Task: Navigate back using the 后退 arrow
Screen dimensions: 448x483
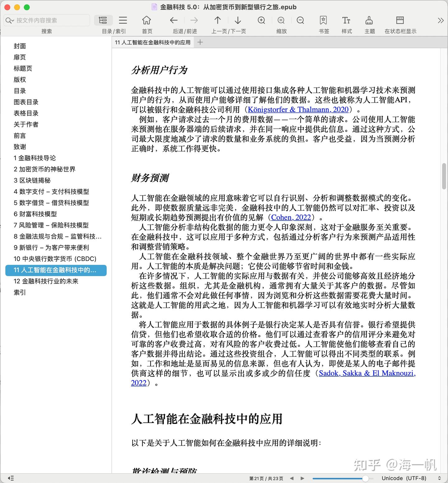Action: [x=174, y=20]
